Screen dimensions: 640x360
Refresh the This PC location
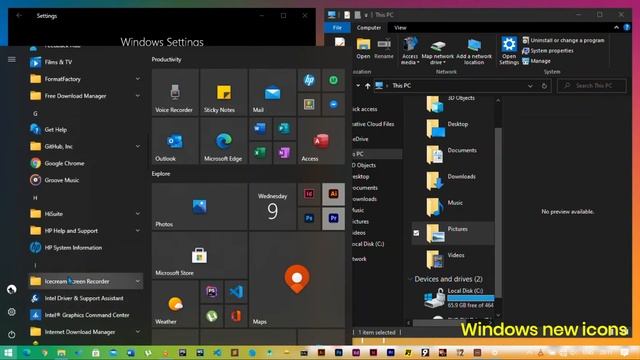click(544, 86)
